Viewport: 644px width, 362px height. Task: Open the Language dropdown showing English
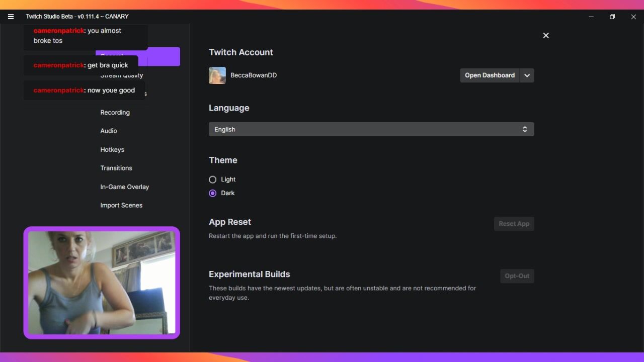(371, 129)
